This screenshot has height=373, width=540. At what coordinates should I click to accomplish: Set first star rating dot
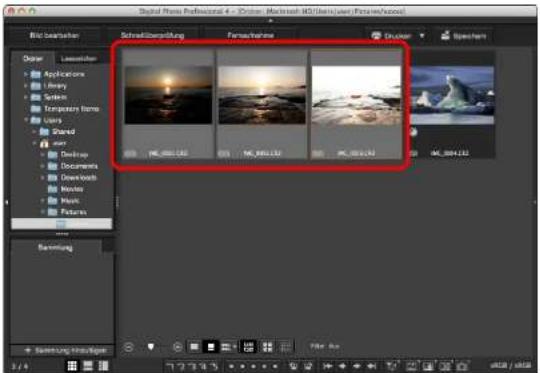[231, 366]
